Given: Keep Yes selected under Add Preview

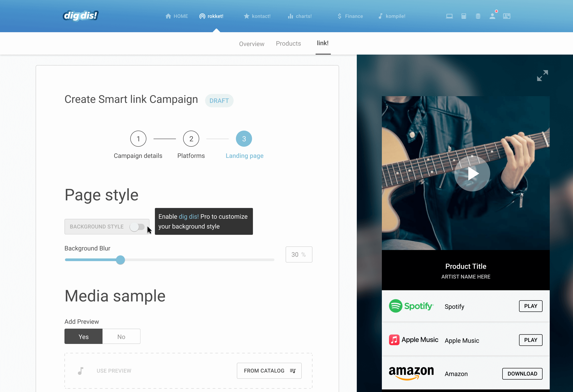Looking at the screenshot, I should click(83, 336).
